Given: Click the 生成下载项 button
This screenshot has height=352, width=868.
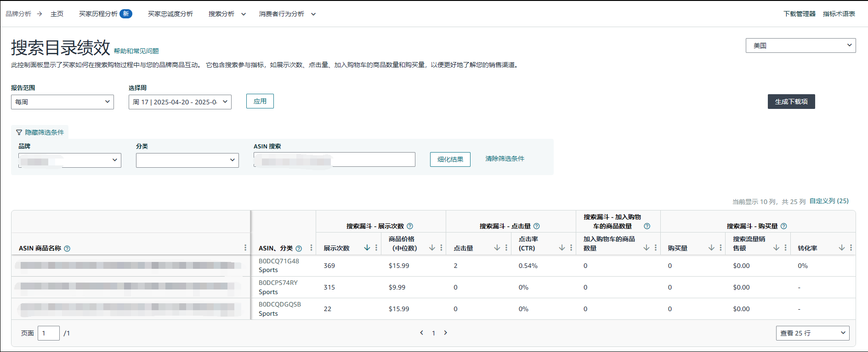Looking at the screenshot, I should (791, 102).
